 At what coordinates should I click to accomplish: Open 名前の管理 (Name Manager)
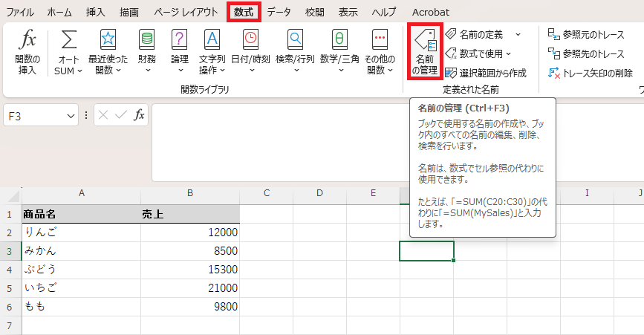tap(425, 52)
